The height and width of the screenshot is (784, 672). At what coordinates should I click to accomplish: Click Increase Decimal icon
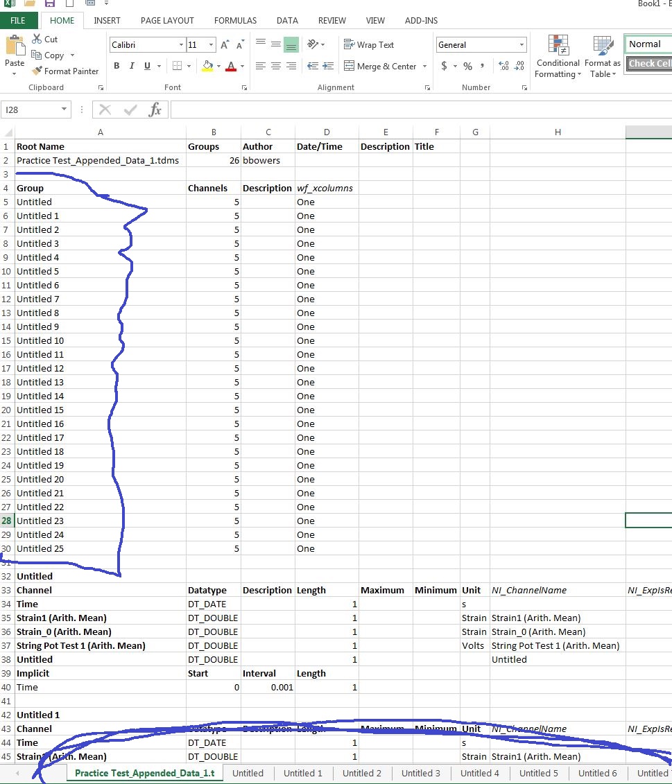(x=504, y=66)
